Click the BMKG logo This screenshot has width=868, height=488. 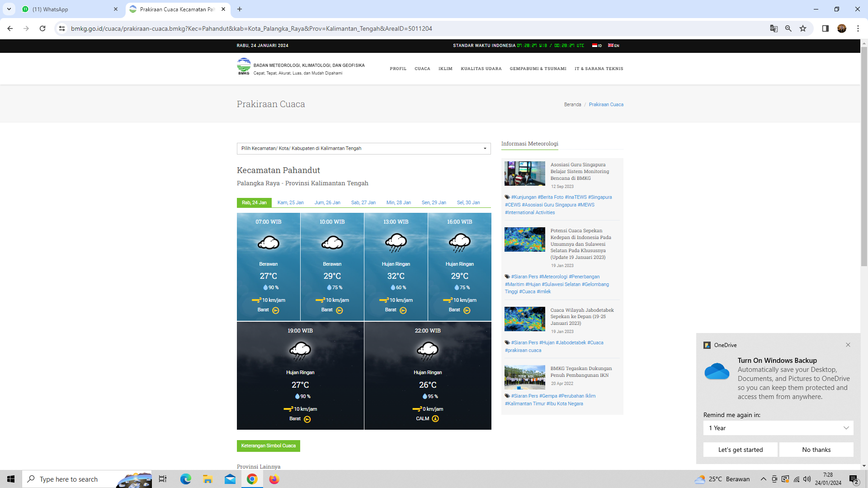[244, 66]
